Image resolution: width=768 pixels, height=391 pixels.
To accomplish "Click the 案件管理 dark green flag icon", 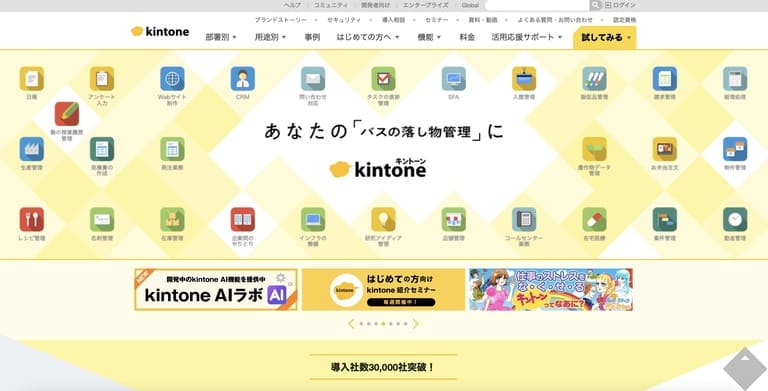I will click(665, 220).
